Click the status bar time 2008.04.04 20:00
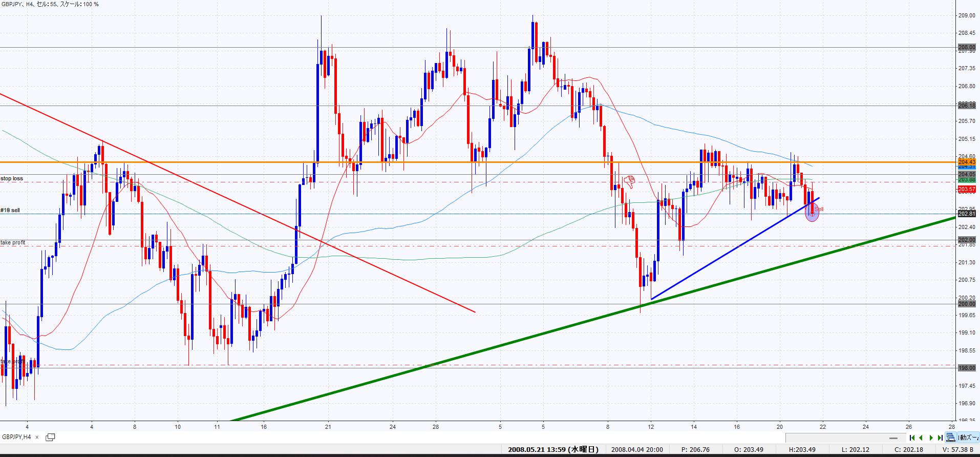 (637, 450)
